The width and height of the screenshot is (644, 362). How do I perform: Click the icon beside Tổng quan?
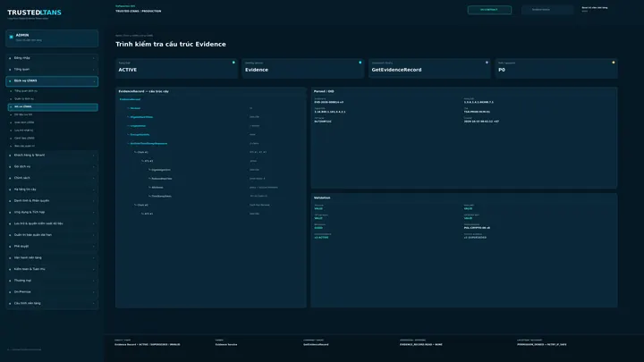coord(10,70)
